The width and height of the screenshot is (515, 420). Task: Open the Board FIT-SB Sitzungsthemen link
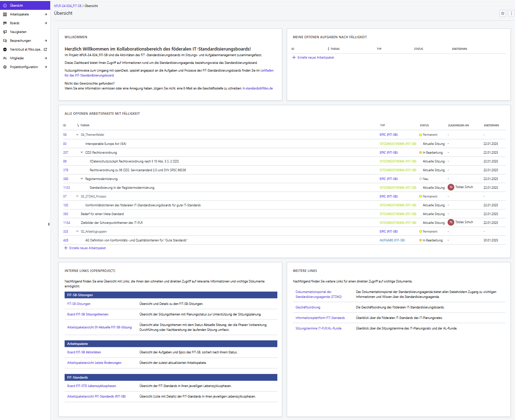click(88, 314)
